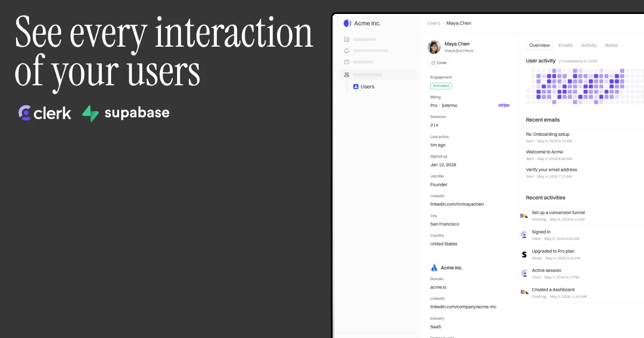Click Clerk icon beside Signed in activity

524,235
